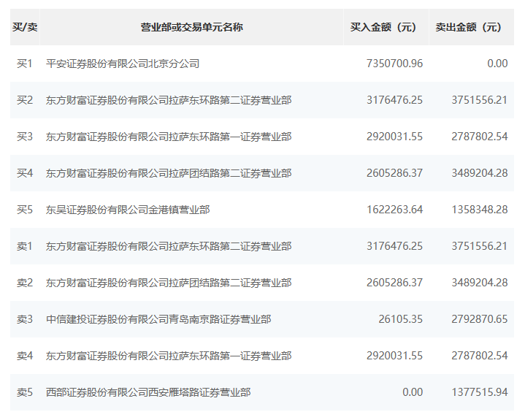Click sell amount 1377515.94

coord(480,392)
